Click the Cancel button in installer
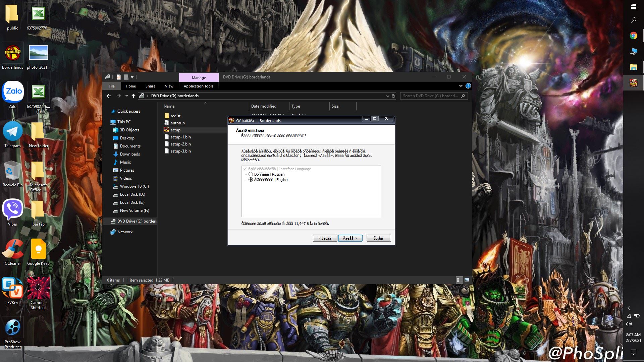Screen dimensions: 644x362 [378, 238]
